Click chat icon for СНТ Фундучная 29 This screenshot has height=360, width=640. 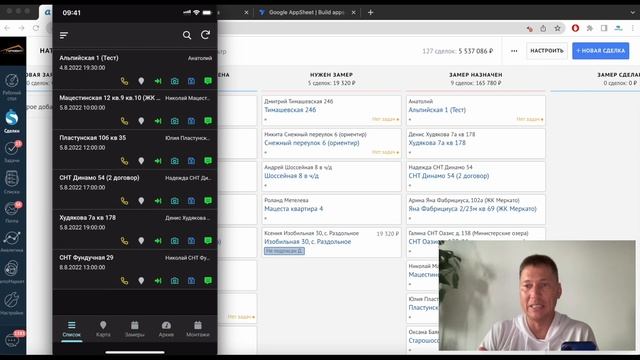tap(208, 280)
